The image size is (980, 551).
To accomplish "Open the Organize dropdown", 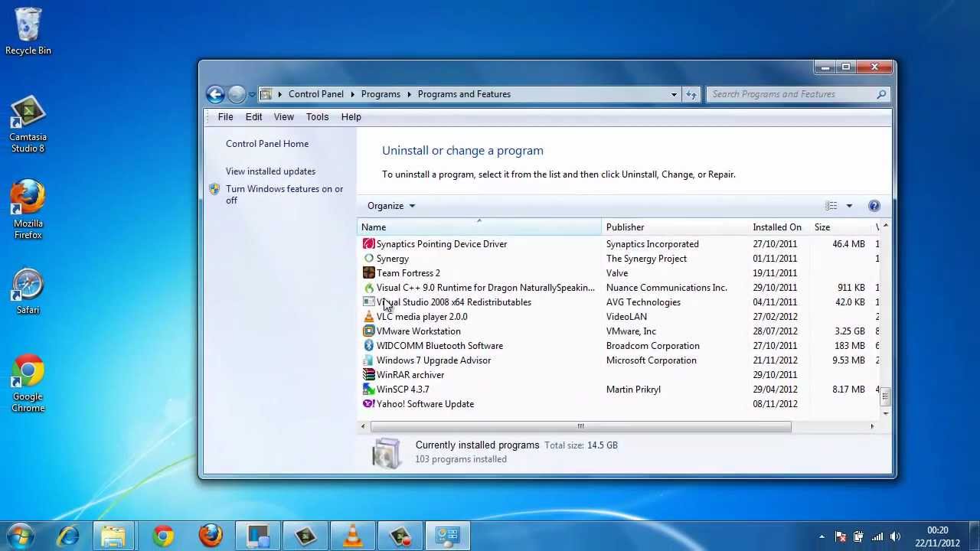I will (x=390, y=206).
